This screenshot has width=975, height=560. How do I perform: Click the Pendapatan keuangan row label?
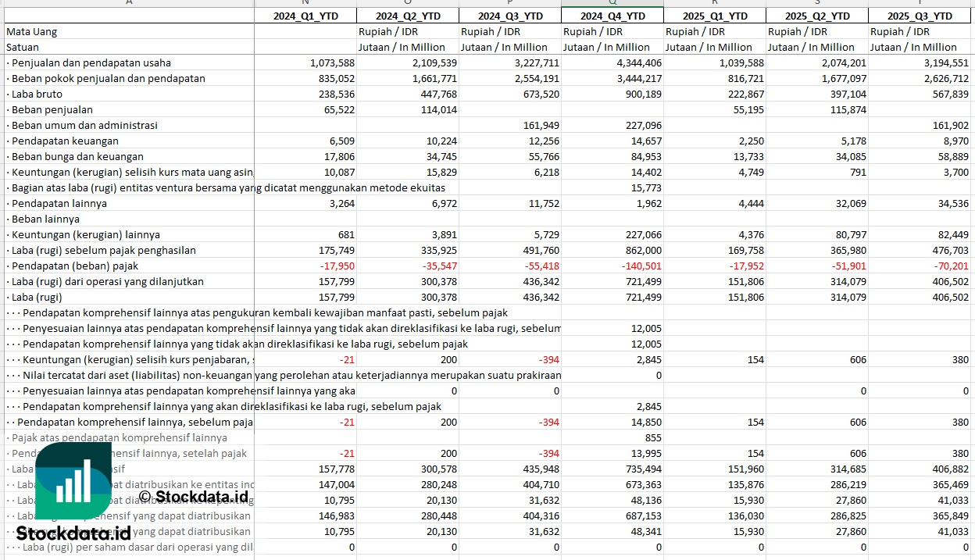[x=65, y=141]
